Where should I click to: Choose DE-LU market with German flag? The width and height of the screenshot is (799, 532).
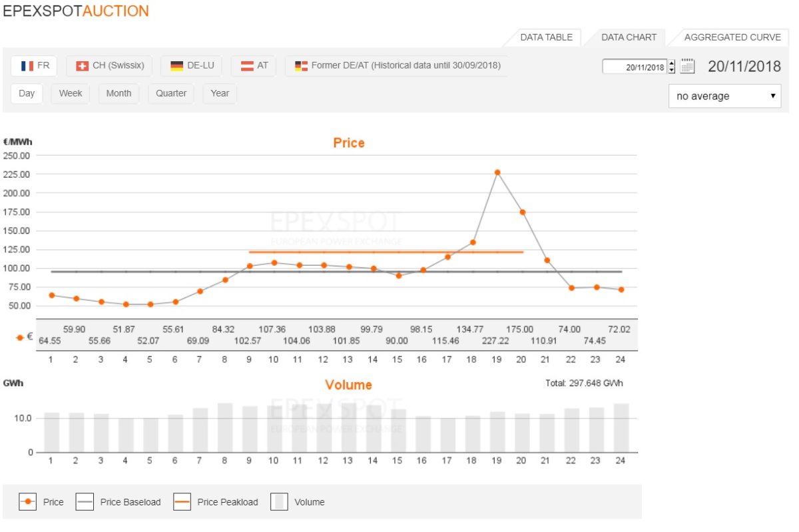[192, 66]
